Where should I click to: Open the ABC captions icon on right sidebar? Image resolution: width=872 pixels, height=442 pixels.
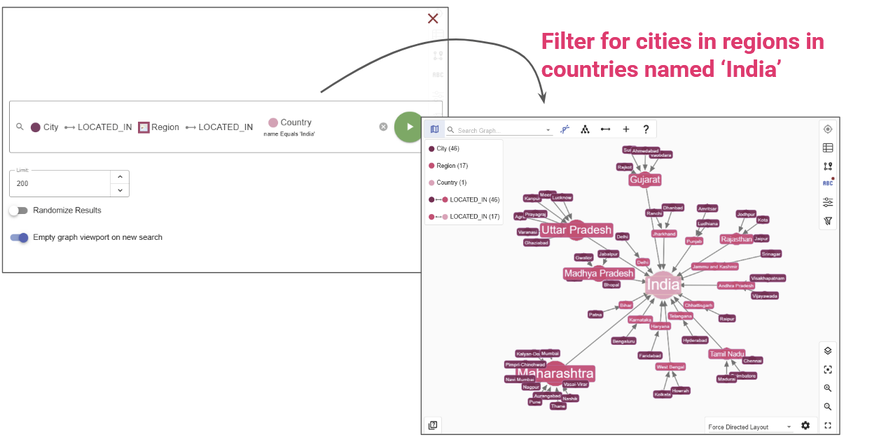pos(828,183)
